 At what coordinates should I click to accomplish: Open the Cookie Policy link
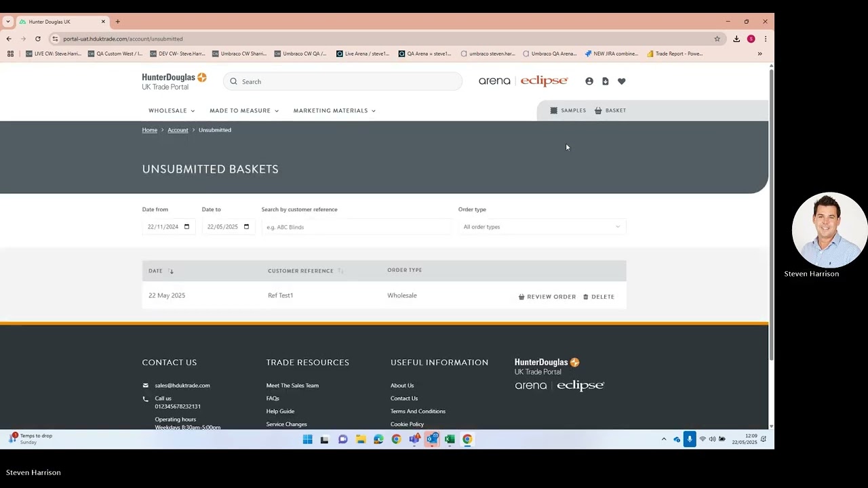pos(407,424)
